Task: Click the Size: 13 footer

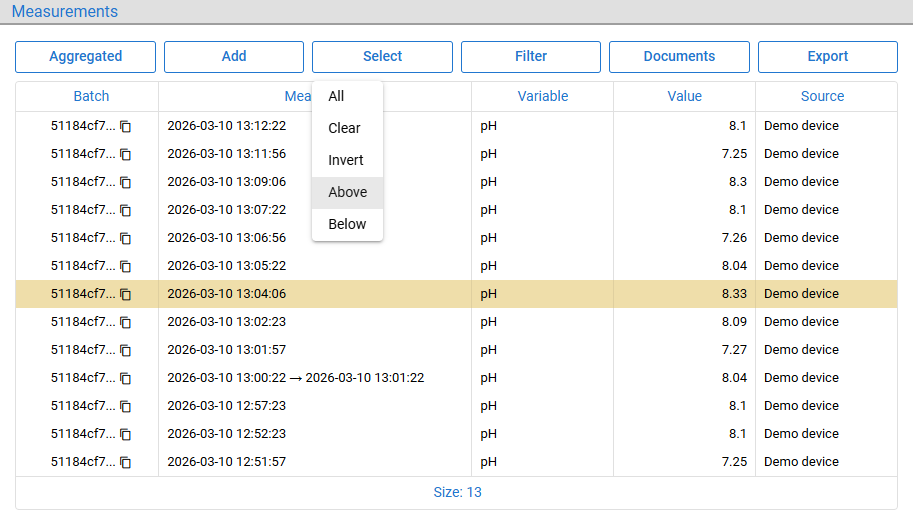Action: pyautogui.click(x=457, y=492)
